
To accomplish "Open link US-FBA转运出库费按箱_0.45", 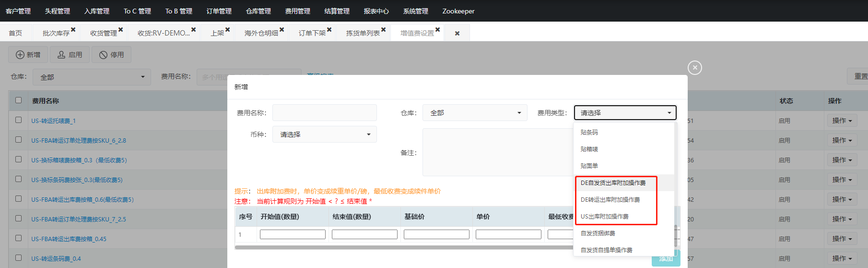I will [x=69, y=239].
